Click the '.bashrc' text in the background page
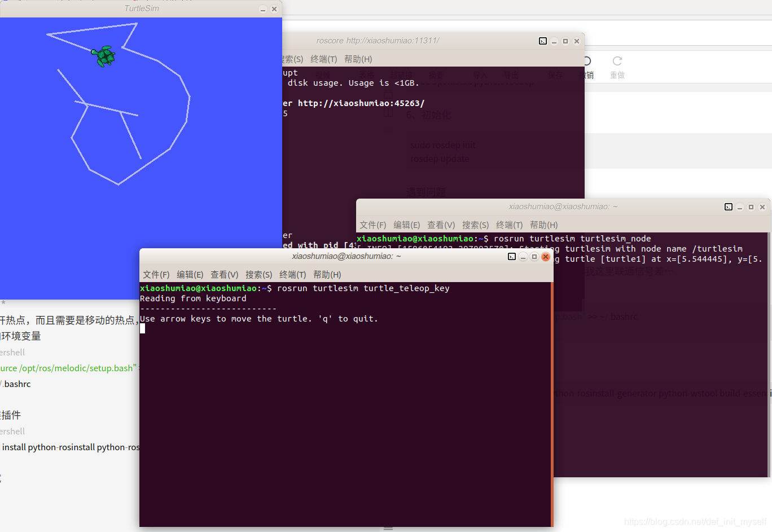772x532 pixels. [17, 384]
